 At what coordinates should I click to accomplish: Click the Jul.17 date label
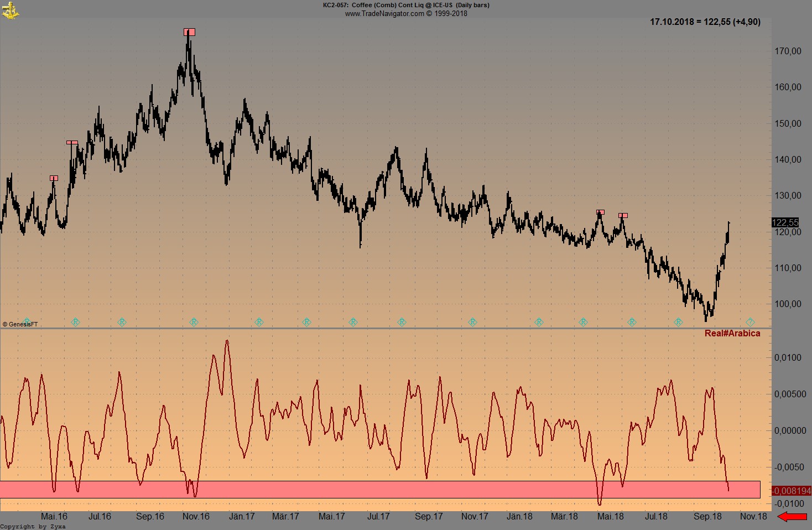(x=378, y=516)
